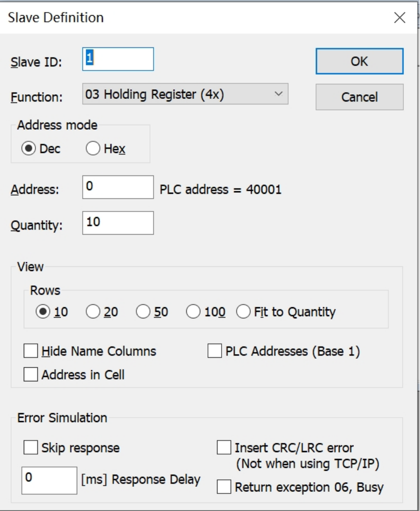This screenshot has height=511, width=420.
Task: Toggle Address in Cell checkbox
Action: 31,375
